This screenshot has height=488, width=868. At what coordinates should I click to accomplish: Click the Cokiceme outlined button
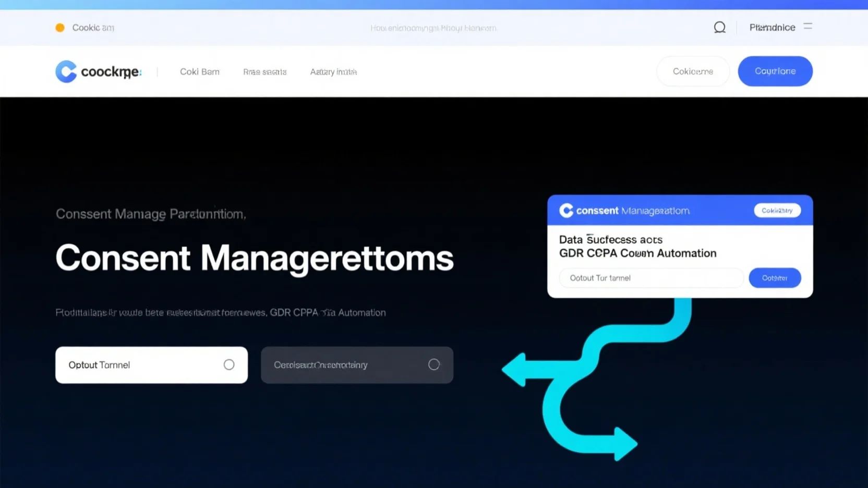tap(693, 71)
